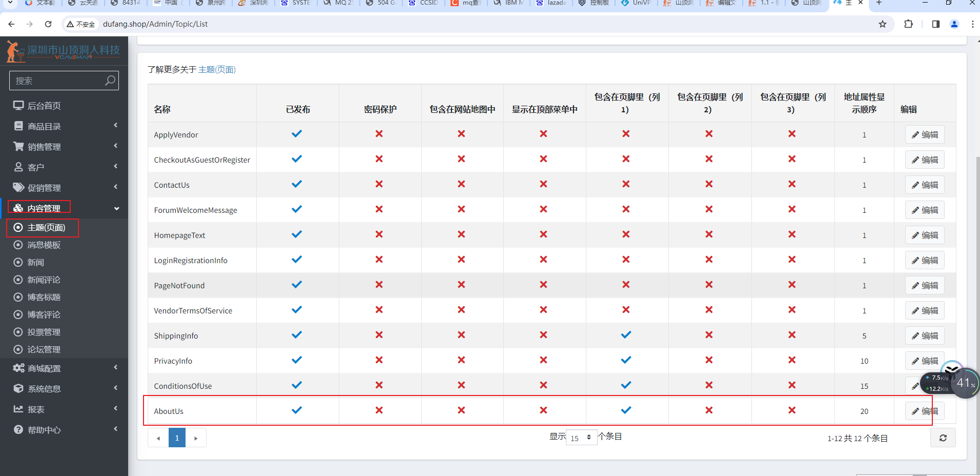Open the items-per-page dropdown showing 15
This screenshot has height=476, width=980.
click(x=581, y=438)
